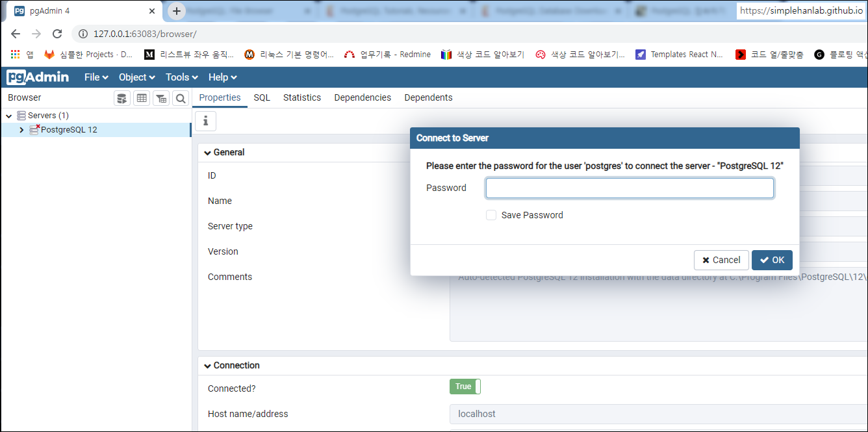This screenshot has height=432, width=868.
Task: Expand the PostgreSQL 12 server node
Action: click(x=21, y=130)
